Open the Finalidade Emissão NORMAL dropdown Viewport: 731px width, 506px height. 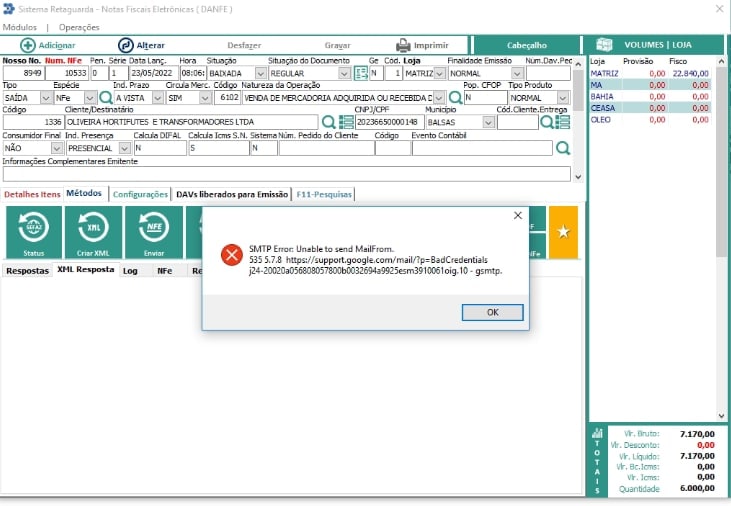pyautogui.click(x=517, y=73)
